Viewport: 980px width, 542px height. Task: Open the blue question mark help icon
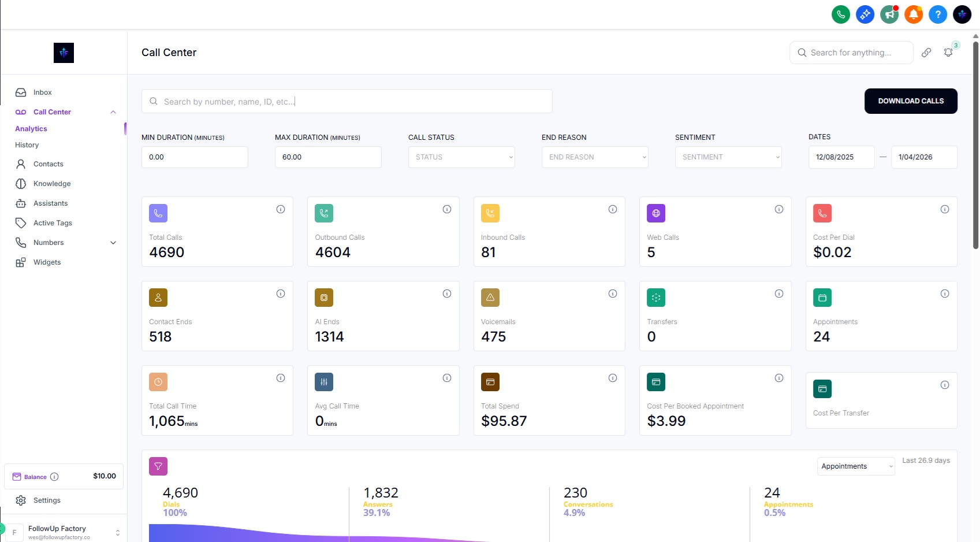coord(938,14)
